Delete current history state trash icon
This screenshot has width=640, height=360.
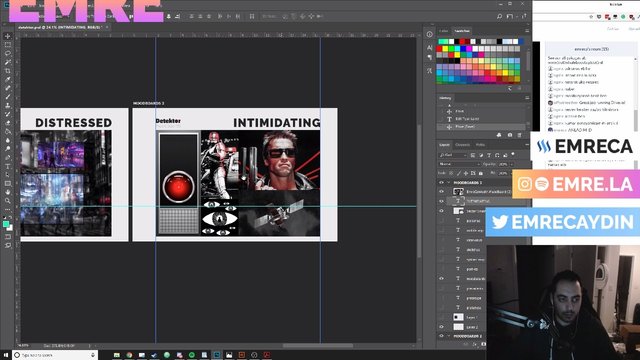click(520, 135)
